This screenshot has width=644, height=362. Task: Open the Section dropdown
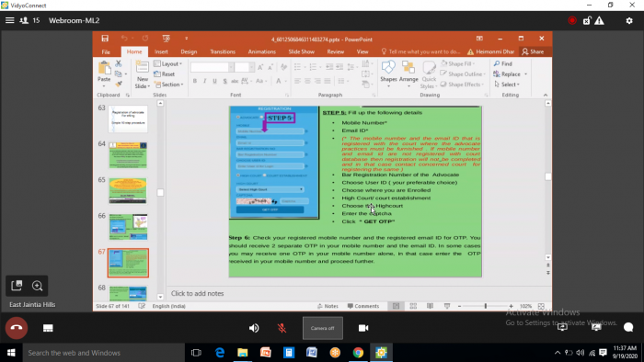click(168, 85)
